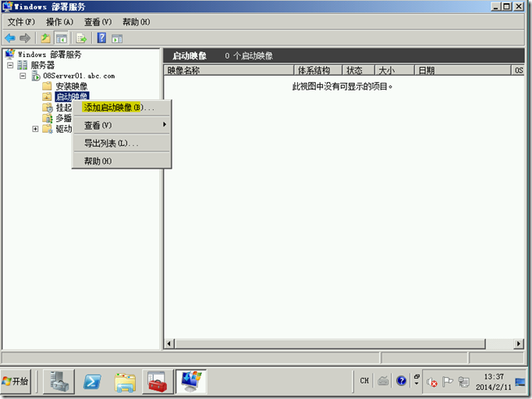Open the Help question mark toolbar icon
Viewport: 532px width, 399px height.
tap(102, 38)
